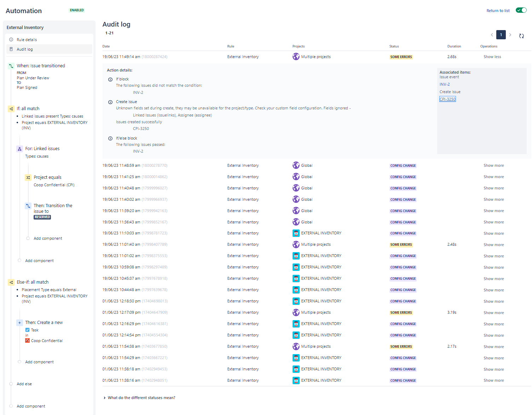Open the CPI-3250 associated issue link
This screenshot has width=532, height=415.
447,99
